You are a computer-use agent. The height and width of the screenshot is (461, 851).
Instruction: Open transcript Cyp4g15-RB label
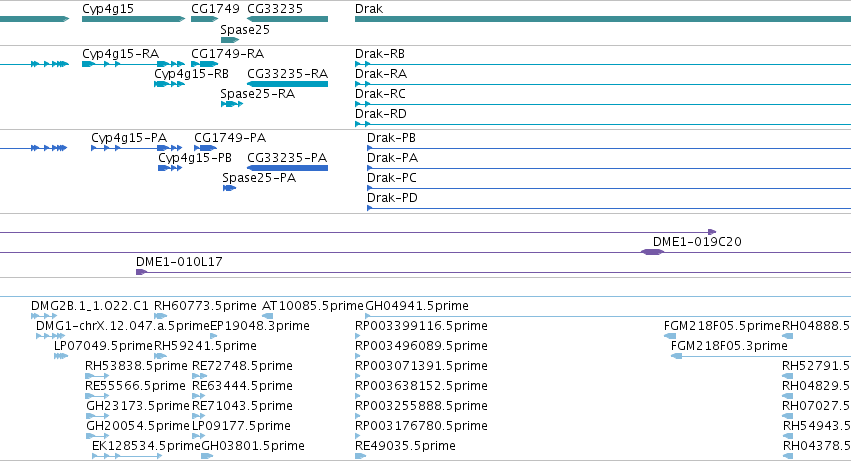click(192, 74)
